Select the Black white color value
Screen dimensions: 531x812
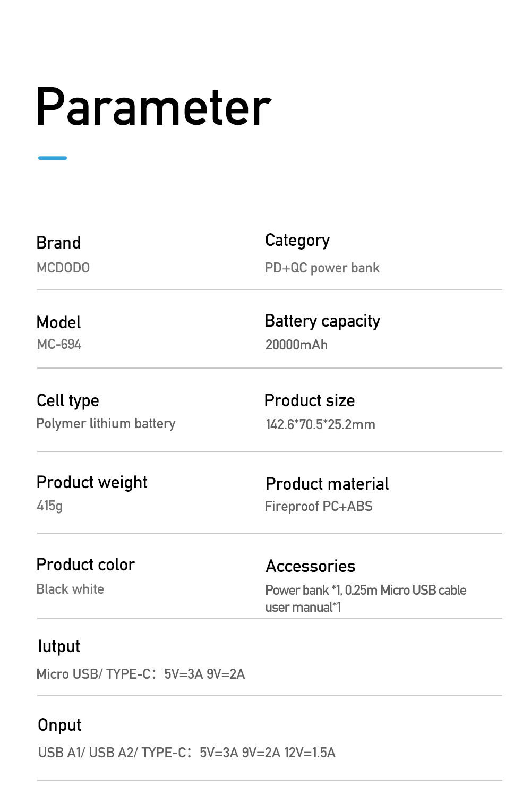tap(70, 589)
